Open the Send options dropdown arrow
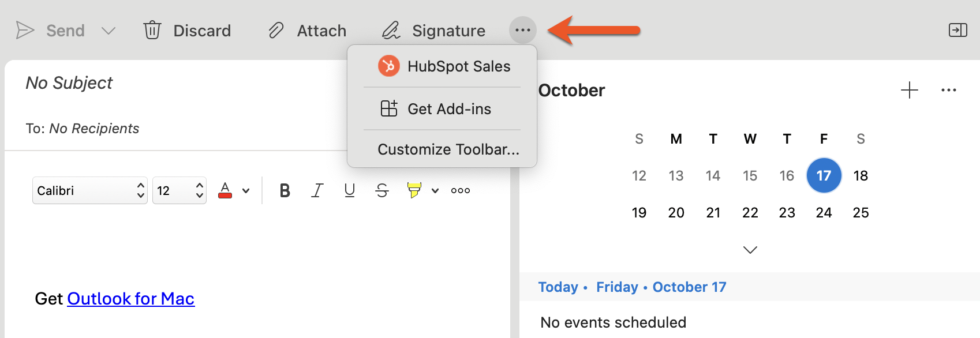The height and width of the screenshot is (338, 980). [108, 31]
